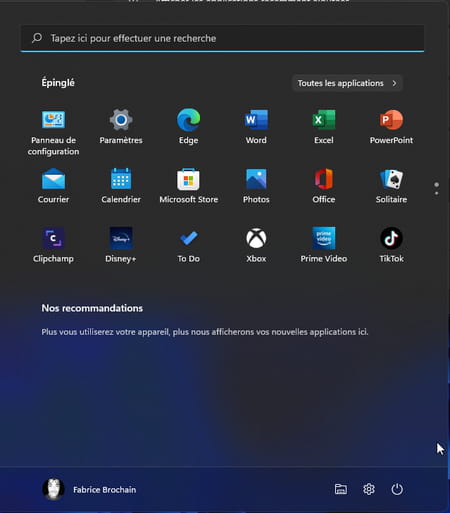This screenshot has width=450, height=513.
Task: Open the Calendrier app
Action: click(x=121, y=186)
